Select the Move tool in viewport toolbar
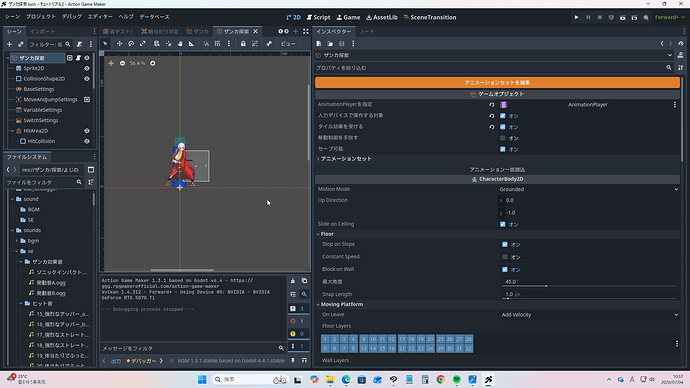The image size is (690, 388). [x=119, y=44]
